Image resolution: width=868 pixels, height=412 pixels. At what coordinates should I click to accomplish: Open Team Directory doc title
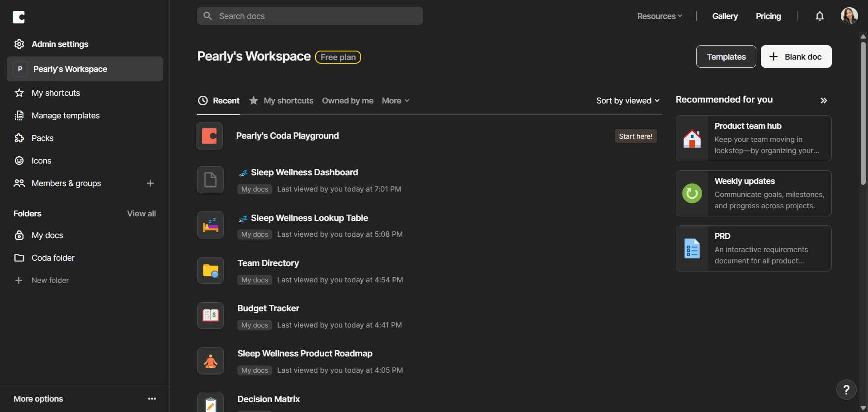coord(268,263)
